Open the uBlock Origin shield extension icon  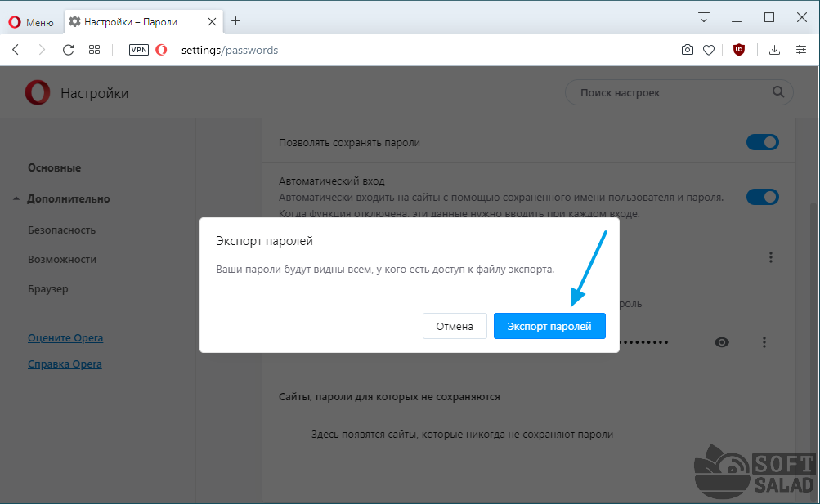click(x=739, y=50)
